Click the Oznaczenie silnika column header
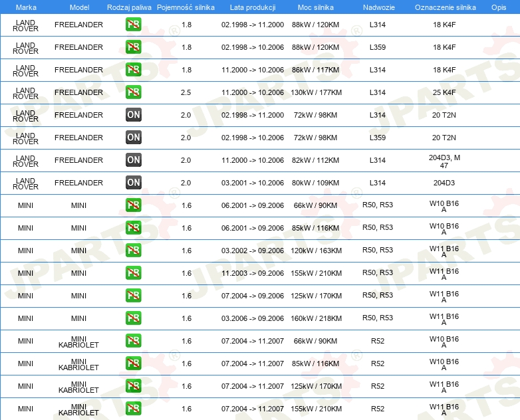The width and height of the screenshot is (520, 420). tap(445, 7)
